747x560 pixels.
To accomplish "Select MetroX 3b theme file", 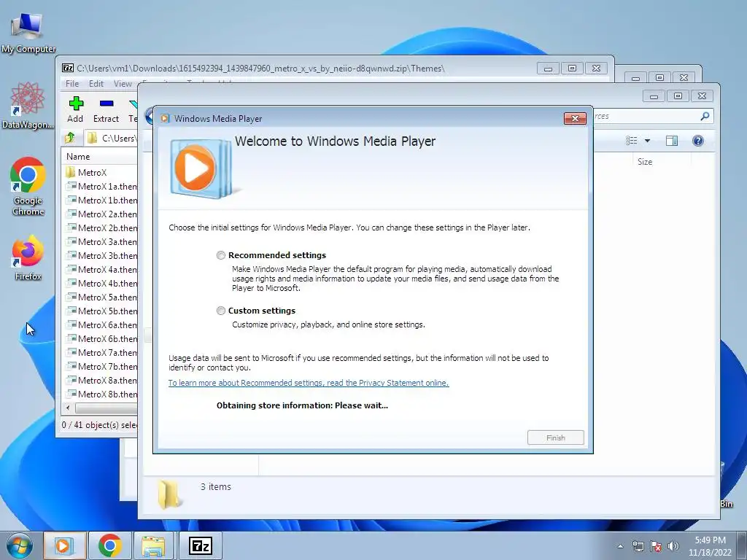I will point(101,255).
